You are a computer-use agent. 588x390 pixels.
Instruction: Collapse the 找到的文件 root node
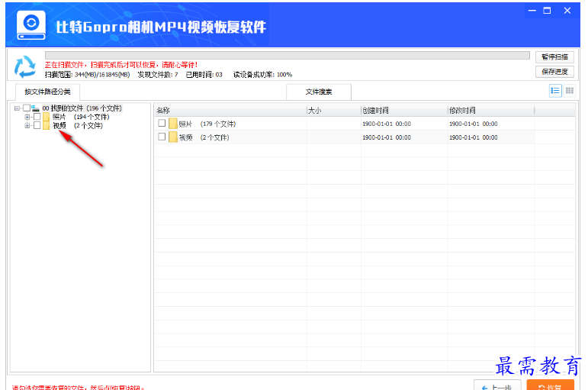(17, 108)
